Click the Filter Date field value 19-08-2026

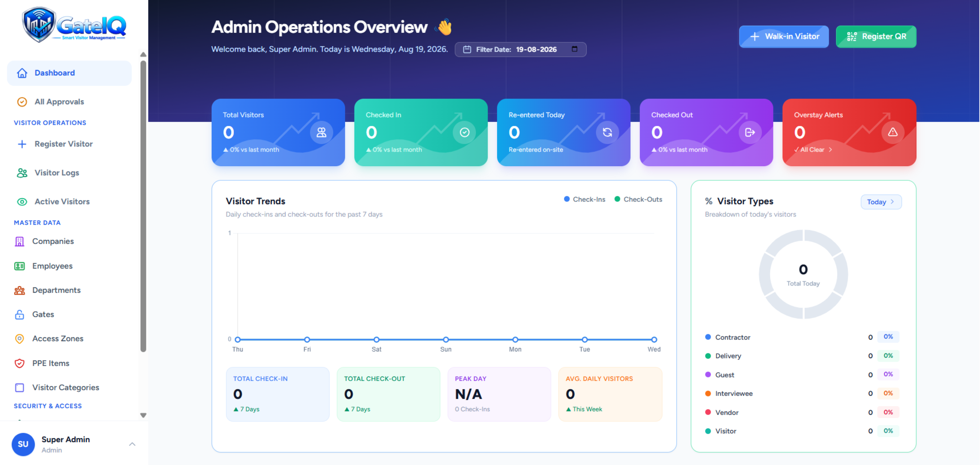536,49
